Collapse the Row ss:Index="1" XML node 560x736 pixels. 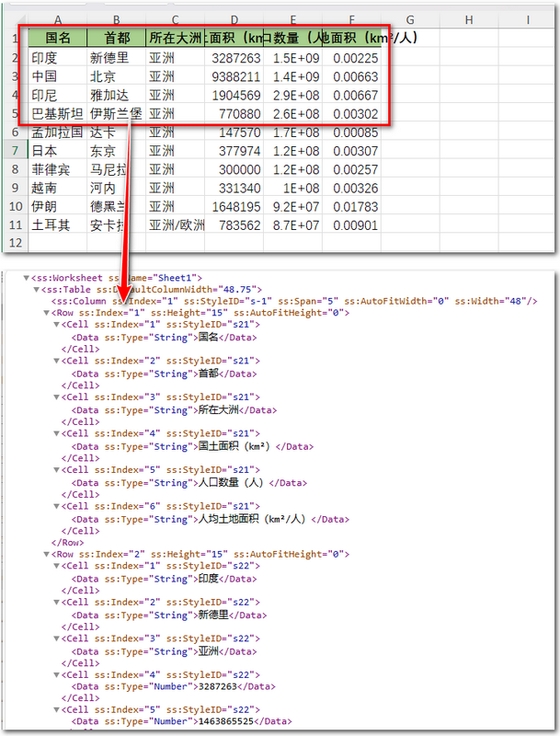coord(46,313)
